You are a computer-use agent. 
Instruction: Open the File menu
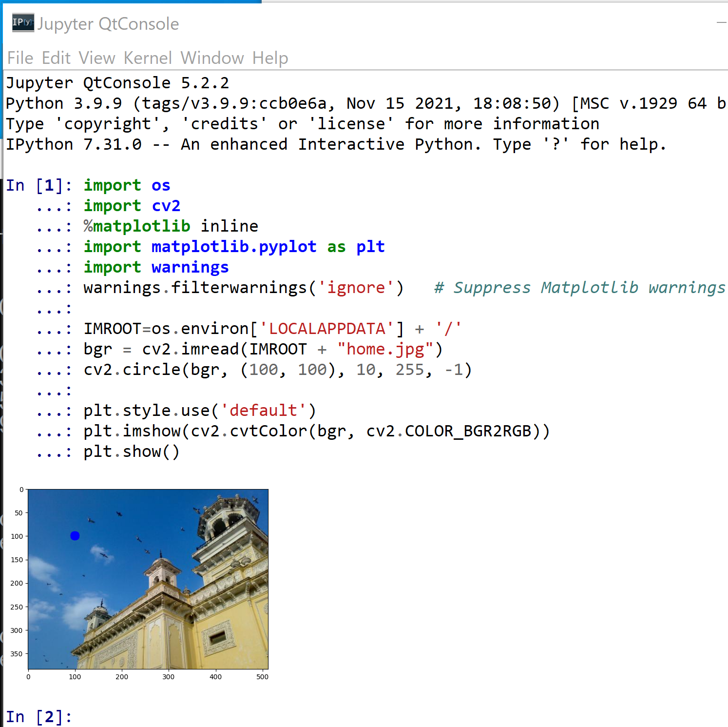20,58
